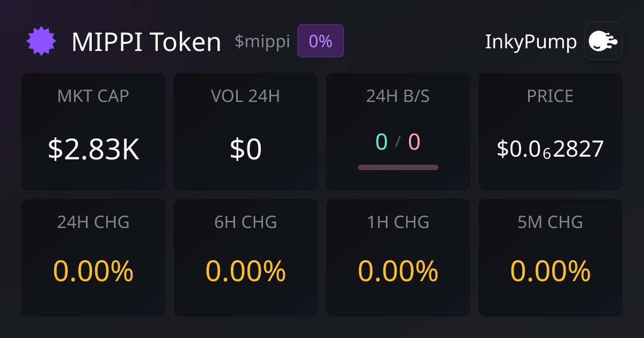644x338 pixels.
Task: Expand the 6H CHG details card
Action: coord(246,258)
